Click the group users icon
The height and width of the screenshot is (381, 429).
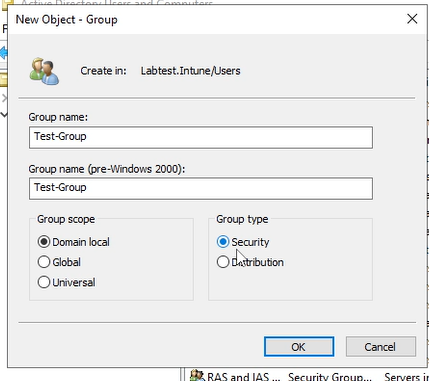tap(44, 71)
